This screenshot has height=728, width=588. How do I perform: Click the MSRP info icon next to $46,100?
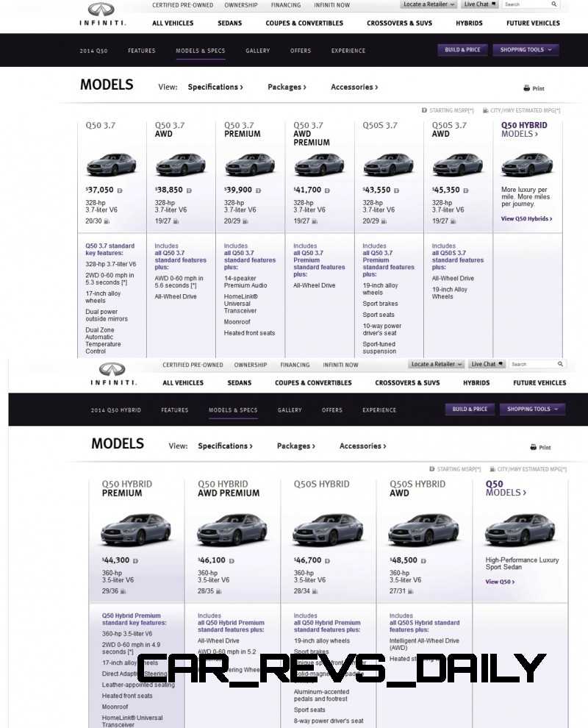tap(232, 561)
